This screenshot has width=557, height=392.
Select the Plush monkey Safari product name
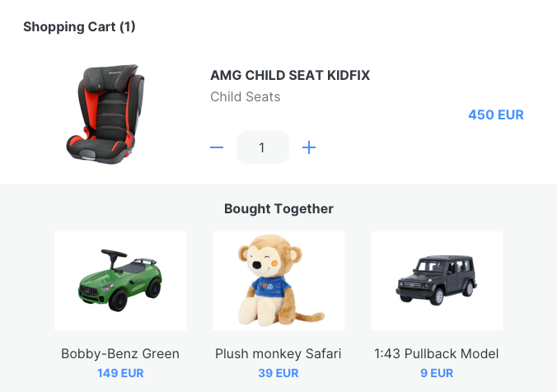[x=278, y=354]
